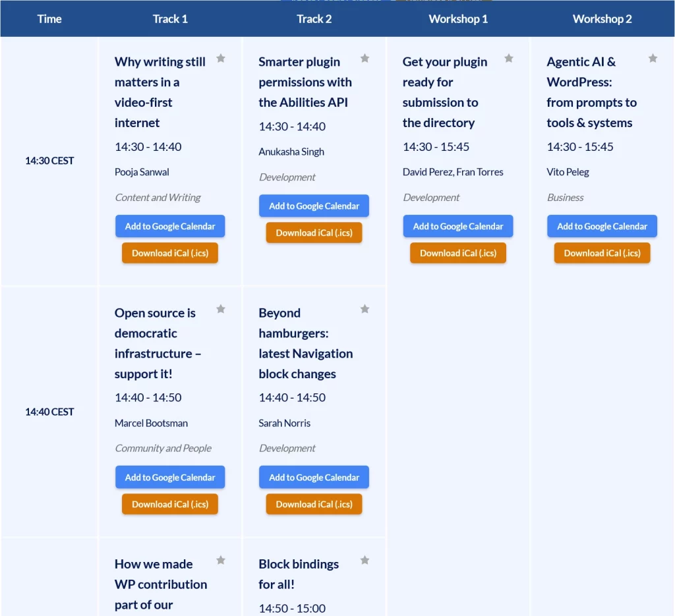
Task: Add 'Beyond hamburgers' talk to Google Calendar
Action: (314, 477)
